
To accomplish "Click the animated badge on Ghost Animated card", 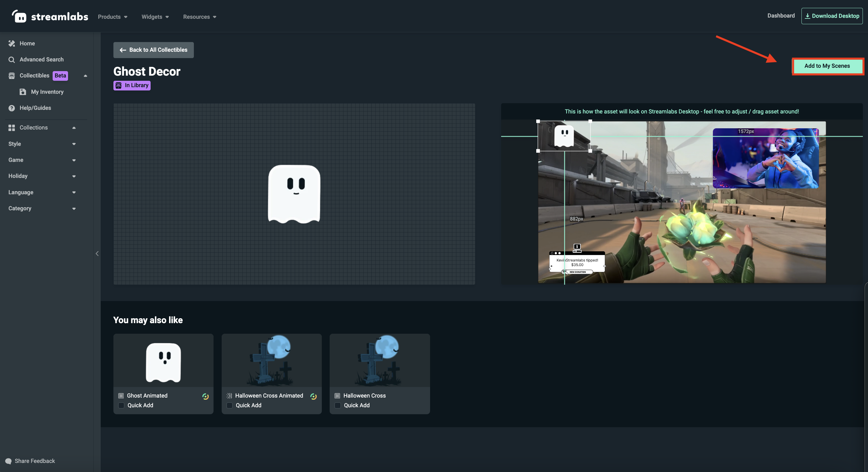I will (x=206, y=396).
